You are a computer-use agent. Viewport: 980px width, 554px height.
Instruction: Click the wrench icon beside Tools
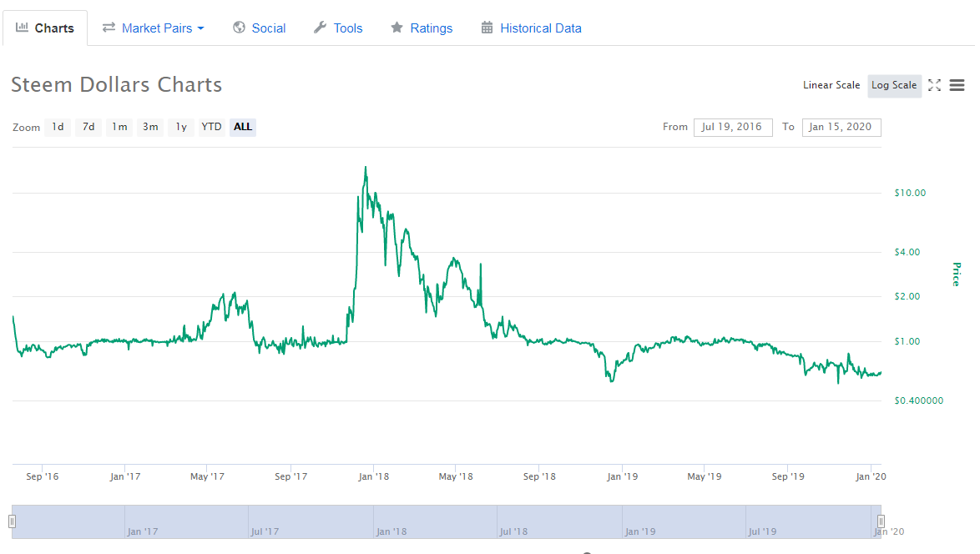(x=320, y=28)
